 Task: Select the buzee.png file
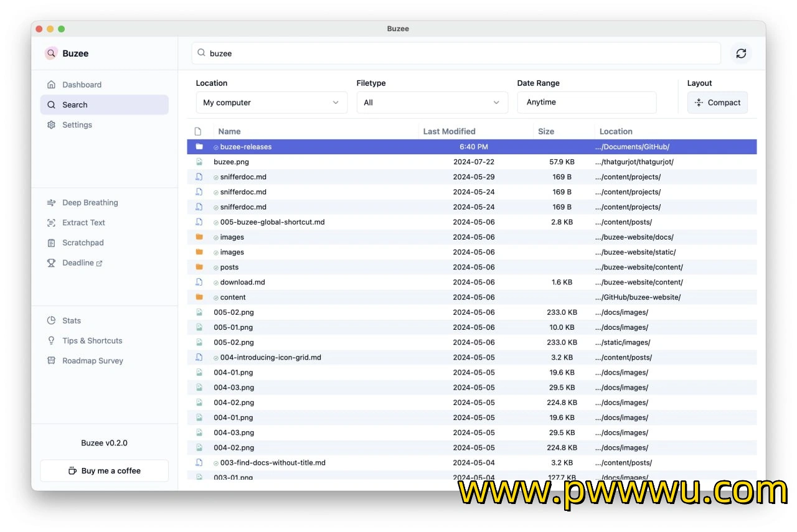pos(472,162)
